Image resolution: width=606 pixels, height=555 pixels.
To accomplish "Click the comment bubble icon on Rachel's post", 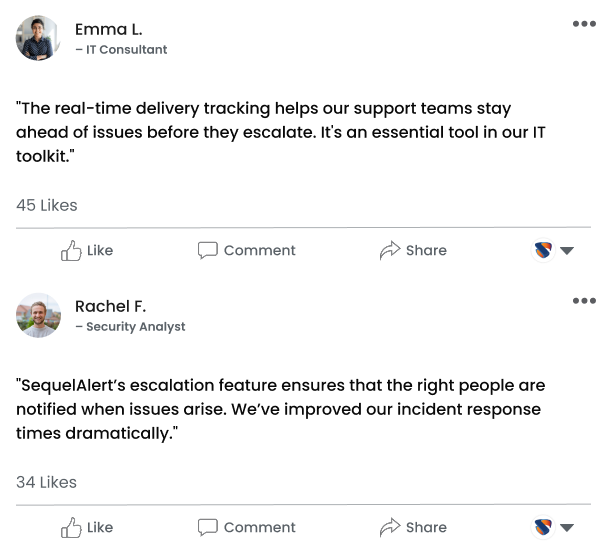I will pos(208,528).
